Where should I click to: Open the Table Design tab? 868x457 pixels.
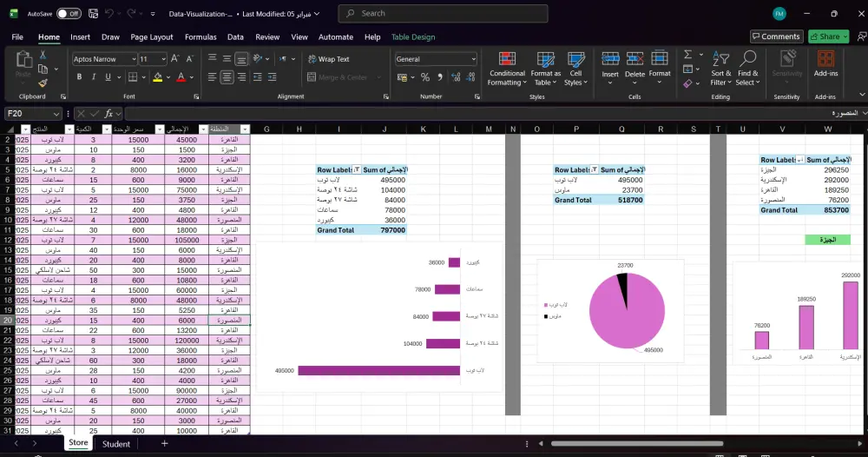tap(413, 37)
